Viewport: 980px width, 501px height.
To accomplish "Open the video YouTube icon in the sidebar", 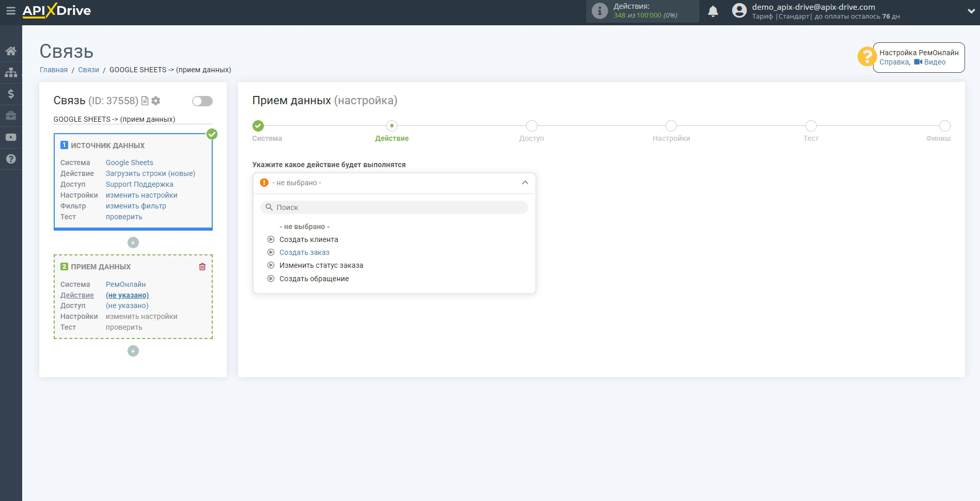I will 11,137.
